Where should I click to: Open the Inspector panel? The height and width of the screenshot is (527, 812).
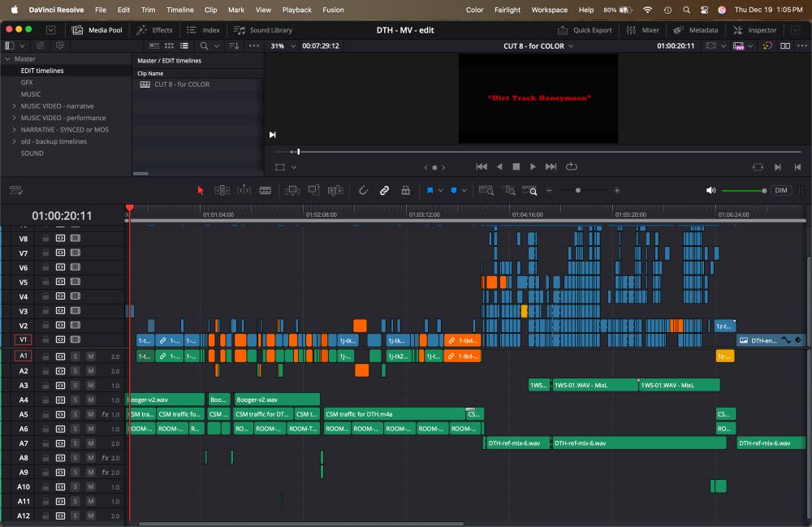pyautogui.click(x=755, y=30)
